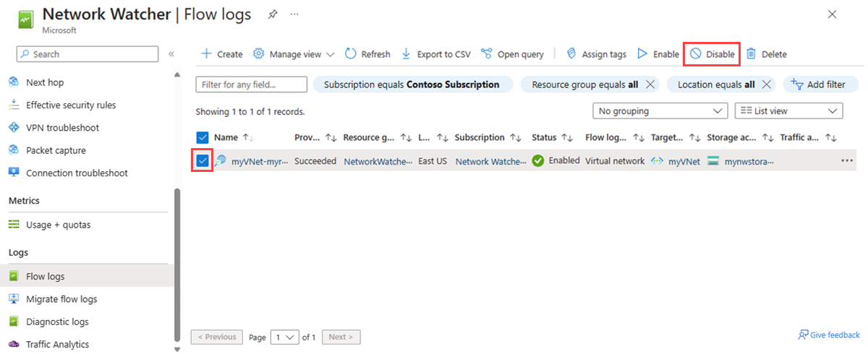
Task: Open the List view dropdown
Action: tap(788, 111)
